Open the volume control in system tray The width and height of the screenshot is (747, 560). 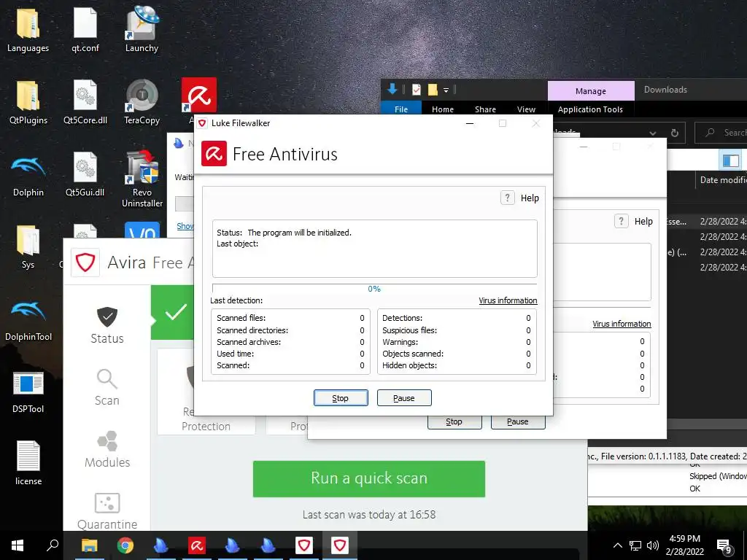pos(653,545)
